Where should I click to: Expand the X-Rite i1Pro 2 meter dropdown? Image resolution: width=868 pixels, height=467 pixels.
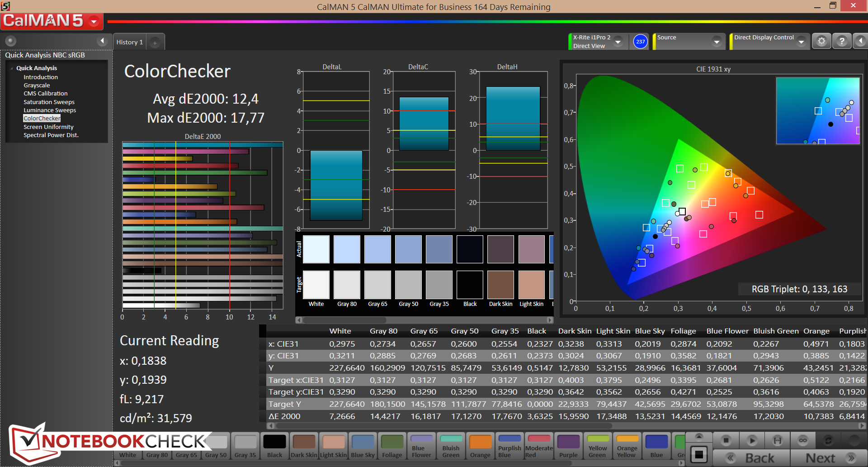tap(618, 42)
